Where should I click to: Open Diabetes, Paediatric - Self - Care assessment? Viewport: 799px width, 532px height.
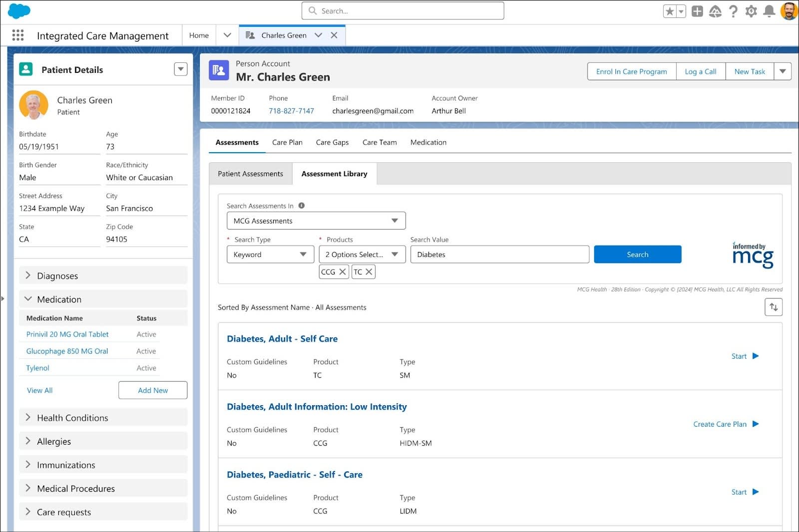pos(295,475)
